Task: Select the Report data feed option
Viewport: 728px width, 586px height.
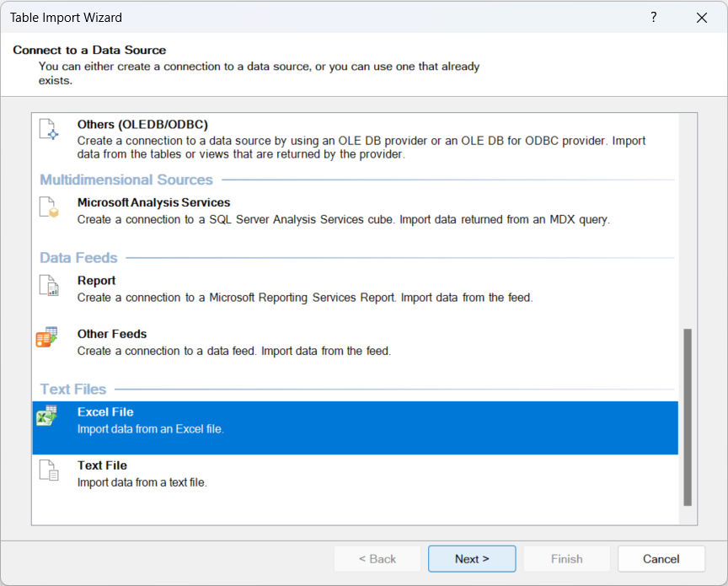Action: [x=253, y=288]
